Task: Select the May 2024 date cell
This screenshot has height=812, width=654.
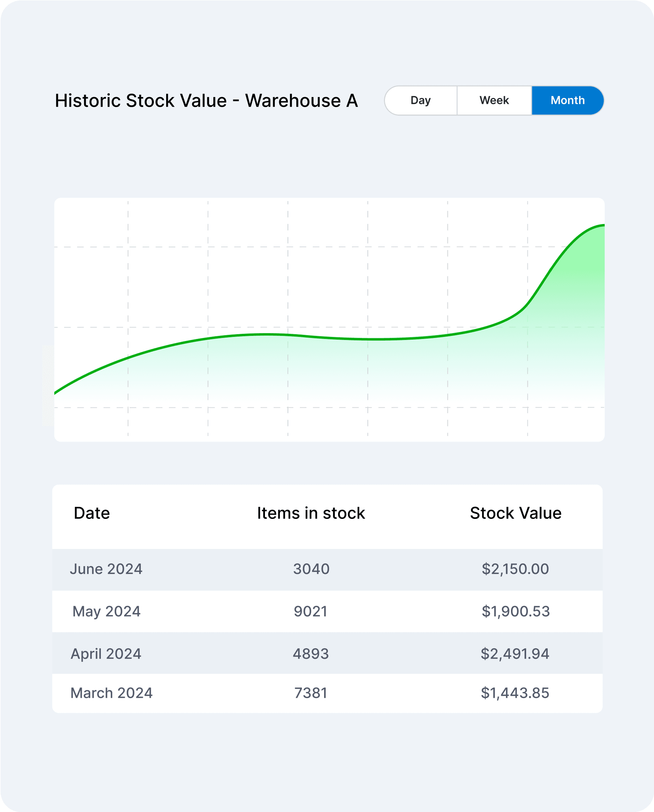Action: pos(106,611)
